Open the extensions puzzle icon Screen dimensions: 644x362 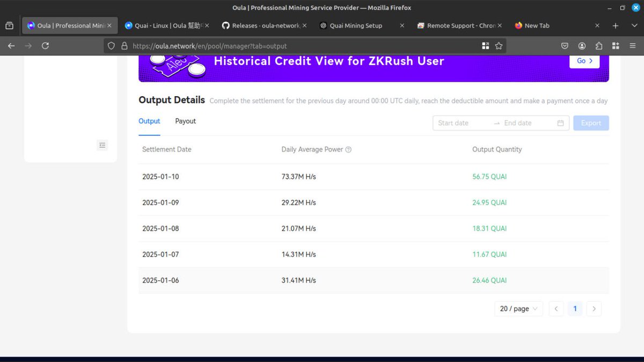(599, 46)
